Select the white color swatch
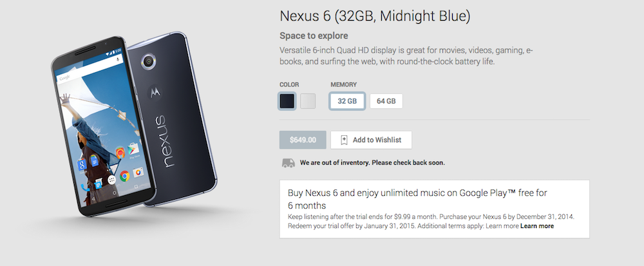 [308, 101]
